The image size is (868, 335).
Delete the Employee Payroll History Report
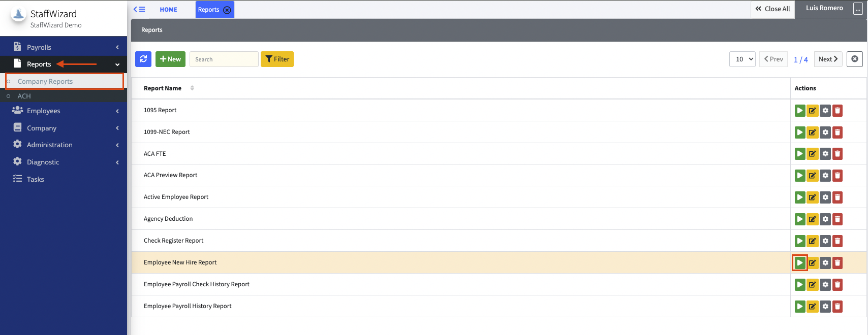[838, 307]
